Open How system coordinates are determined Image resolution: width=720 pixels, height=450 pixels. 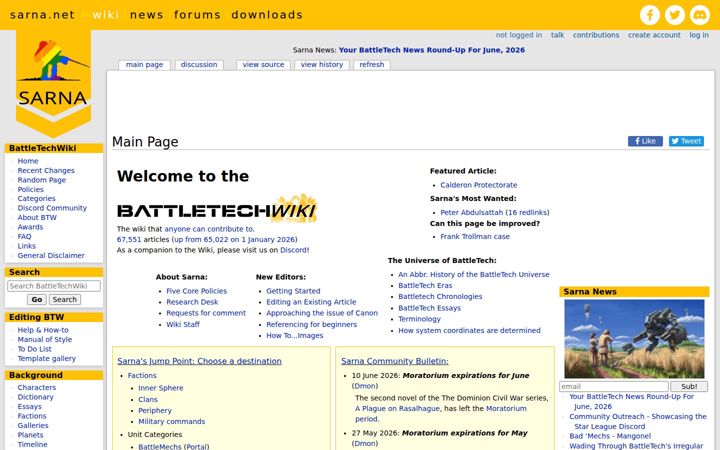pyautogui.click(x=469, y=331)
